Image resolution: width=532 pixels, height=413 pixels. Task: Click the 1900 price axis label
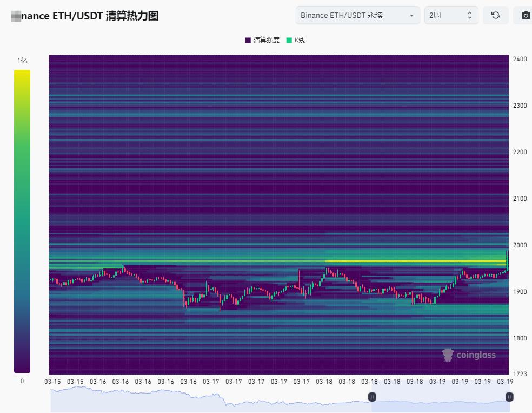[x=520, y=292]
